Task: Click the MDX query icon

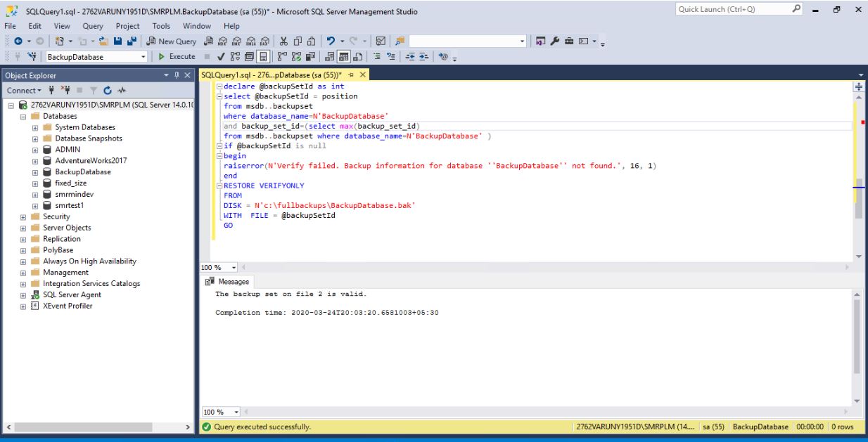Action: tap(223, 41)
